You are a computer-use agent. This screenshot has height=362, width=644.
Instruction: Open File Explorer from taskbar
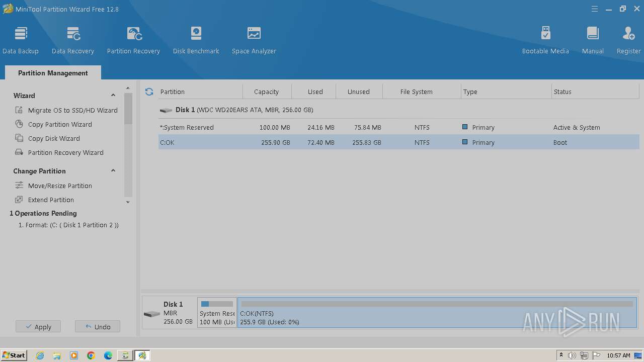pos(57,355)
